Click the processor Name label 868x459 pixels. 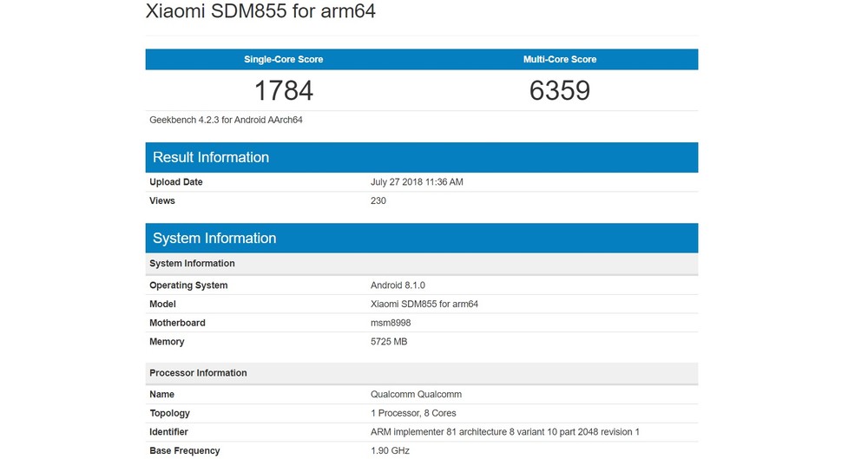(161, 394)
